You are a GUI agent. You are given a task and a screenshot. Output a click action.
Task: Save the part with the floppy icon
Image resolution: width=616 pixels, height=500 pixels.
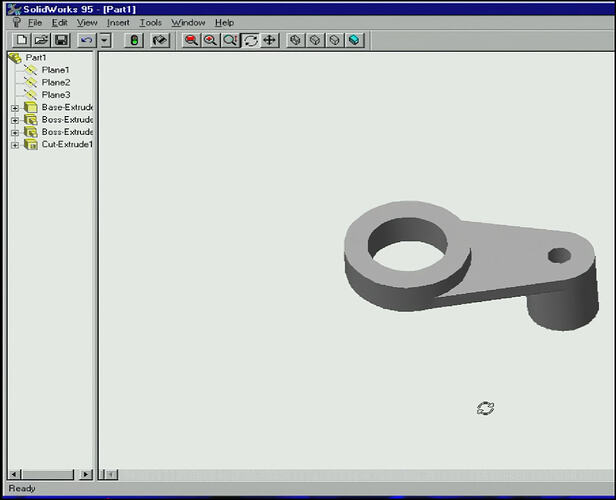(61, 40)
